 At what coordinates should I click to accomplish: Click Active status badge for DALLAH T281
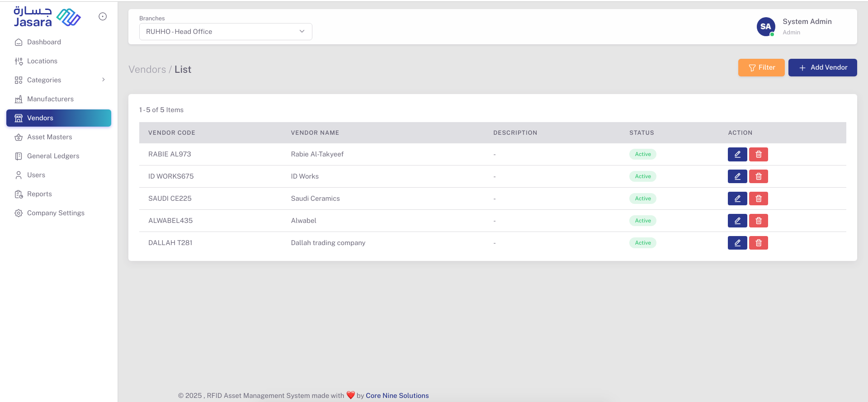click(642, 243)
